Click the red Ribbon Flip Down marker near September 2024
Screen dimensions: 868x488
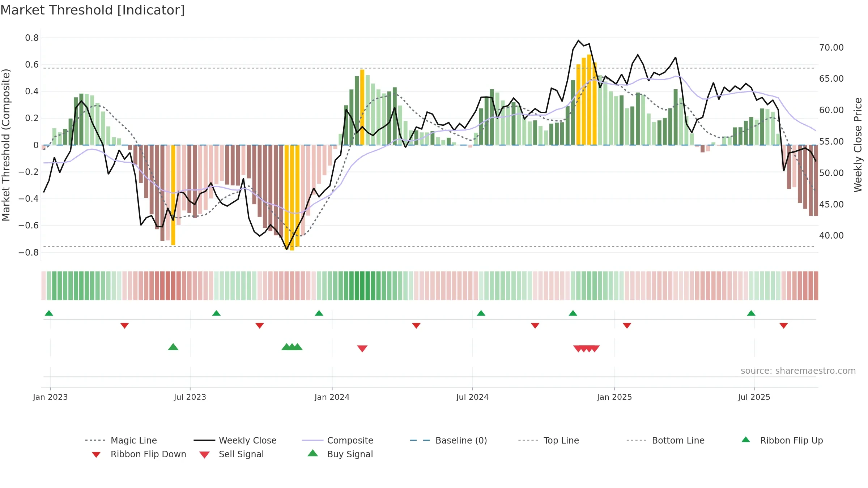click(x=535, y=326)
